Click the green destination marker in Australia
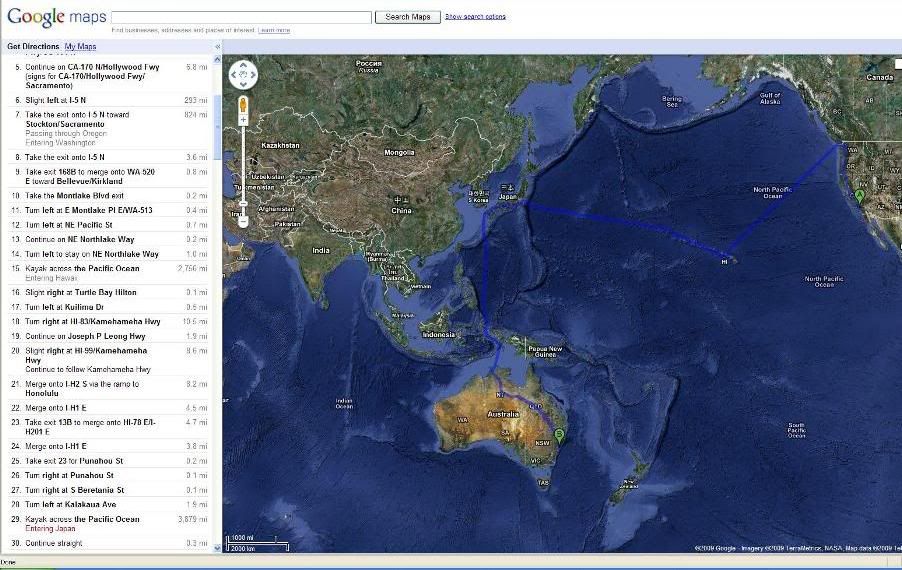This screenshot has width=902, height=570. tap(560, 435)
